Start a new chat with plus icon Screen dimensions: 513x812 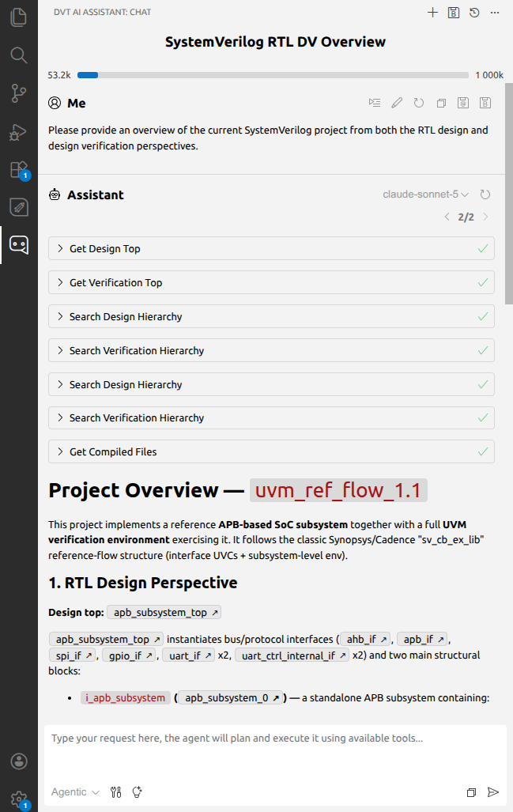[432, 13]
